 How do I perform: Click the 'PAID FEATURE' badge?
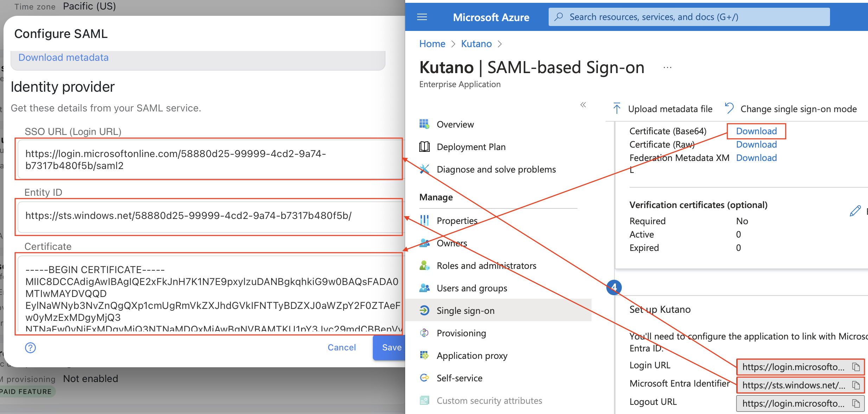[27, 392]
